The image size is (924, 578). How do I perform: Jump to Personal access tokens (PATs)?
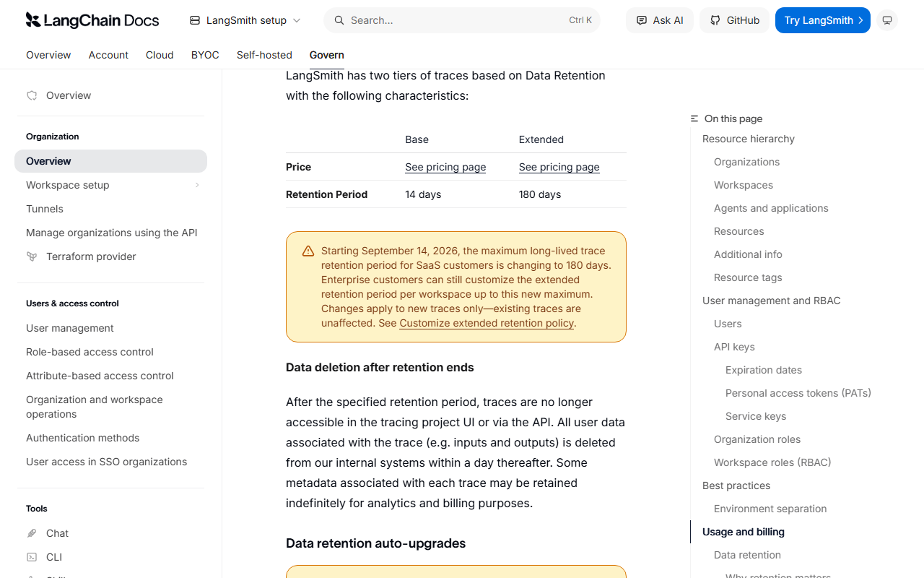798,393
